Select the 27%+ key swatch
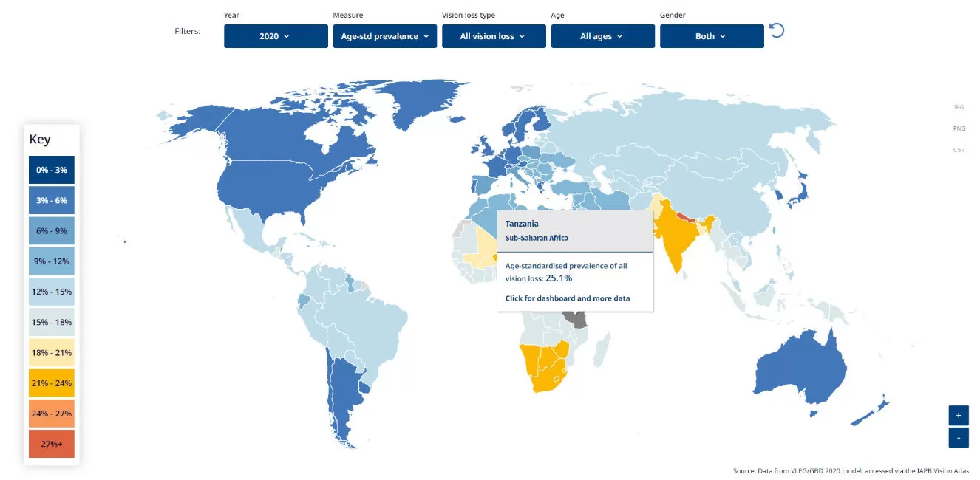 coord(52,444)
